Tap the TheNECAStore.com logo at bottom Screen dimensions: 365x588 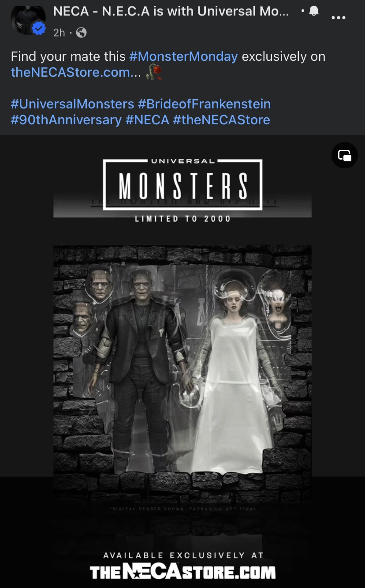click(182, 572)
